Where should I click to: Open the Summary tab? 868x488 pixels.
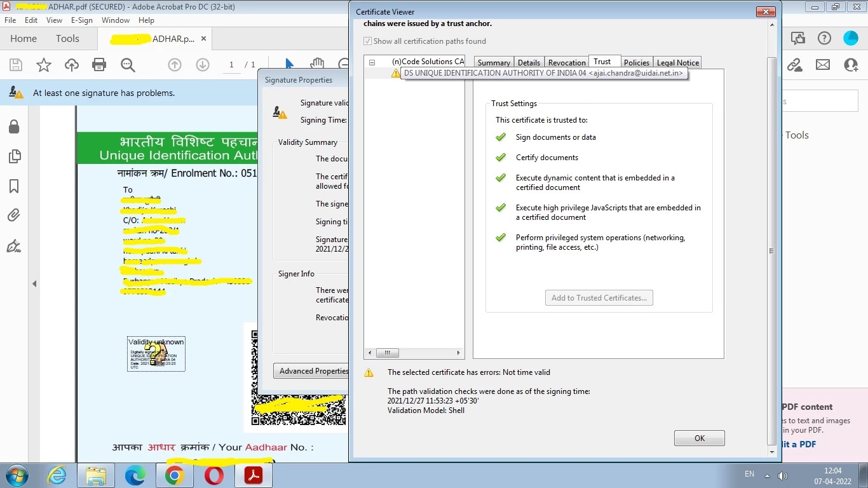tap(494, 62)
